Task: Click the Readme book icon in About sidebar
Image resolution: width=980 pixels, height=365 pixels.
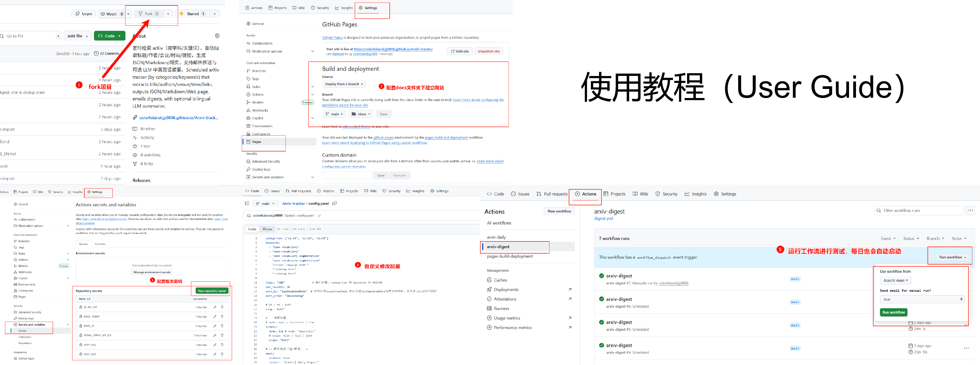Action: pos(135,129)
